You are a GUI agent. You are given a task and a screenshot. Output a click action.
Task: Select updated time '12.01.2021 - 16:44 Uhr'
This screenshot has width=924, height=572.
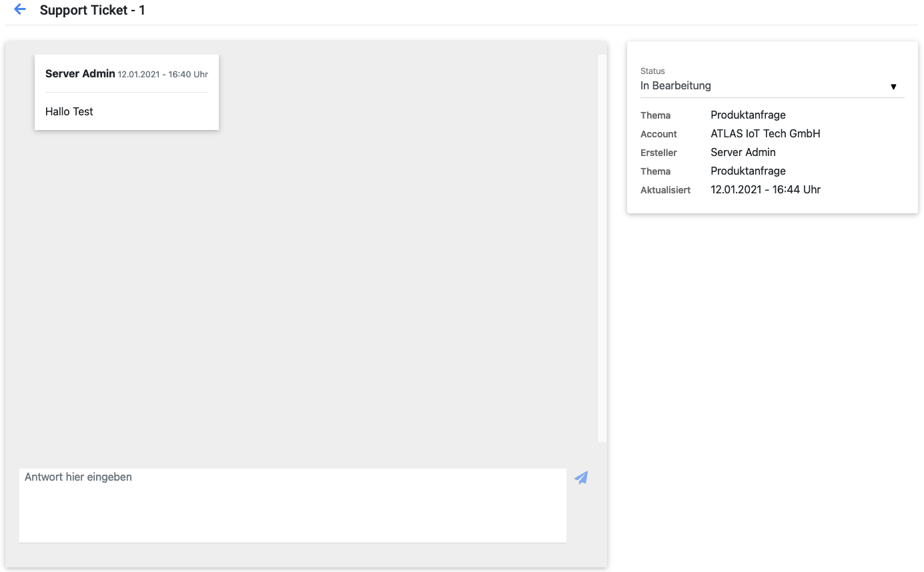765,190
